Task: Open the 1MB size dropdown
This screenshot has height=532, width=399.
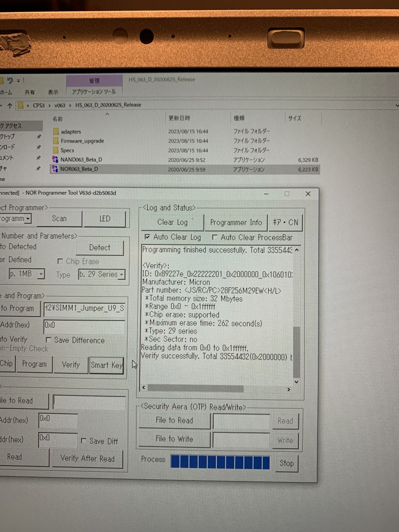Action: tap(41, 274)
